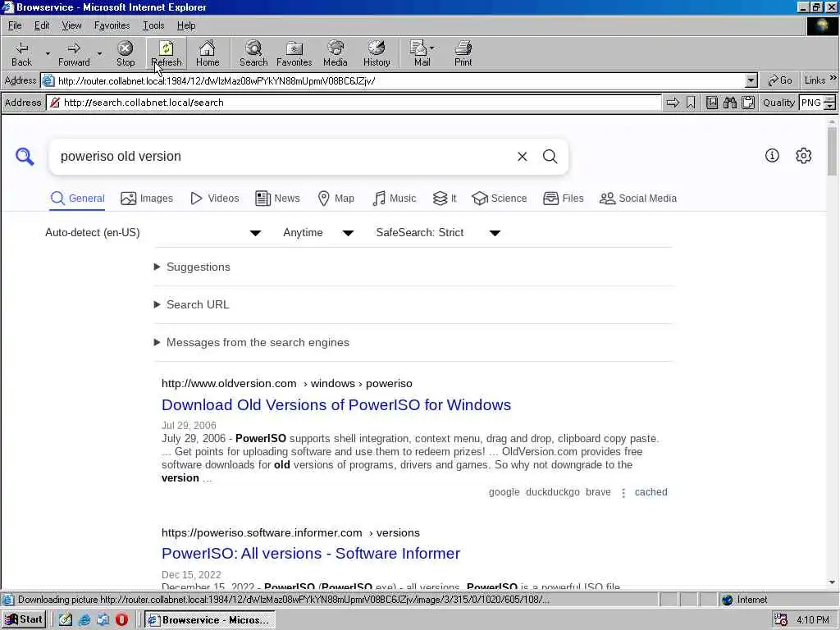840x630 pixels.
Task: Open the Tools menu
Action: (x=153, y=25)
